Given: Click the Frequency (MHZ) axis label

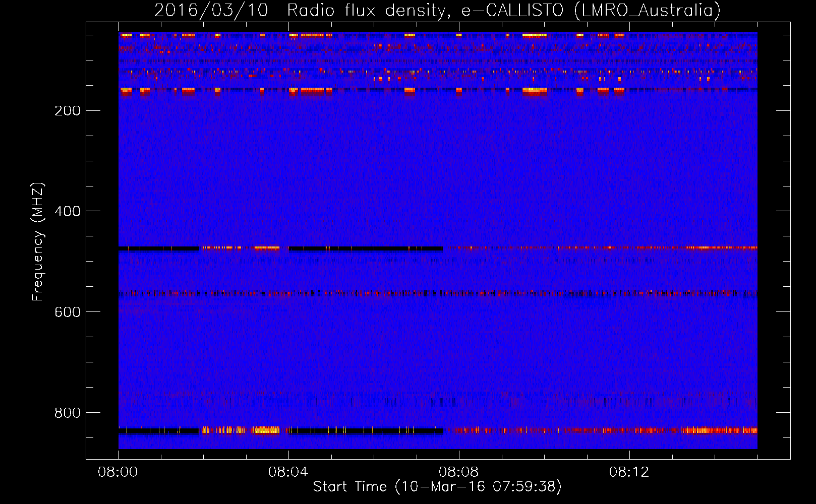Looking at the screenshot, I should click(x=38, y=242).
